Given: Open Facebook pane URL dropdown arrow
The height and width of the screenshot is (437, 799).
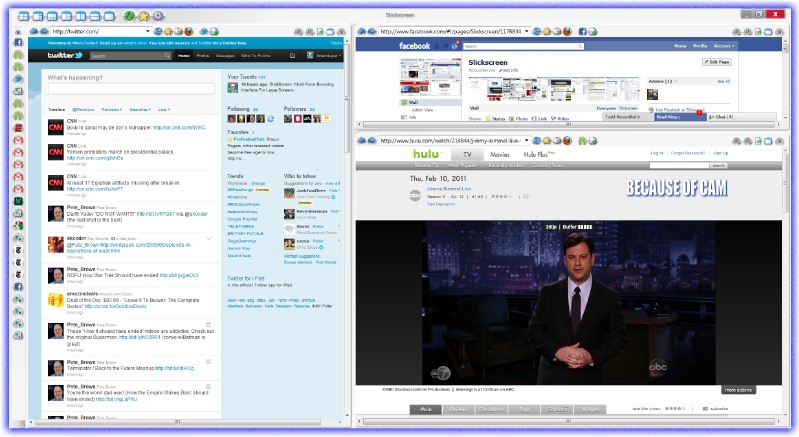Looking at the screenshot, I should pos(526,32).
